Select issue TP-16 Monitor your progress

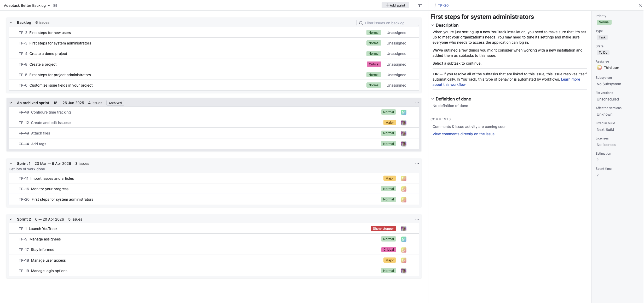pyautogui.click(x=214, y=189)
